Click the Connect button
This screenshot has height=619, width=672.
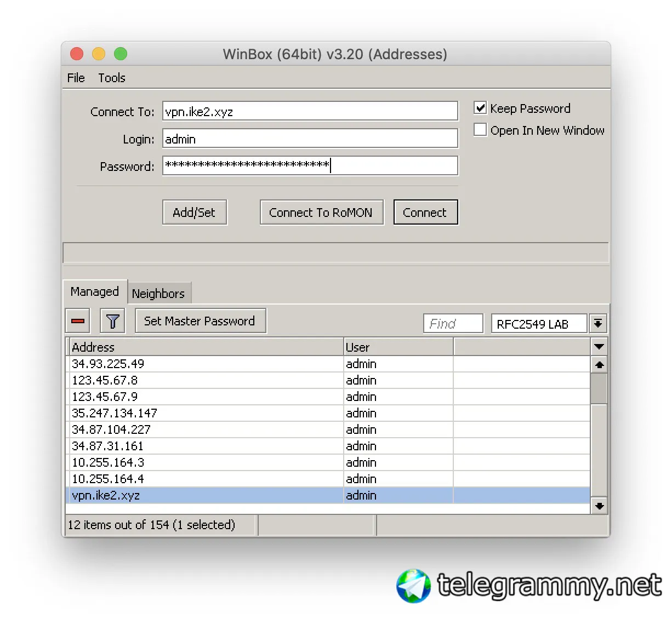425,212
